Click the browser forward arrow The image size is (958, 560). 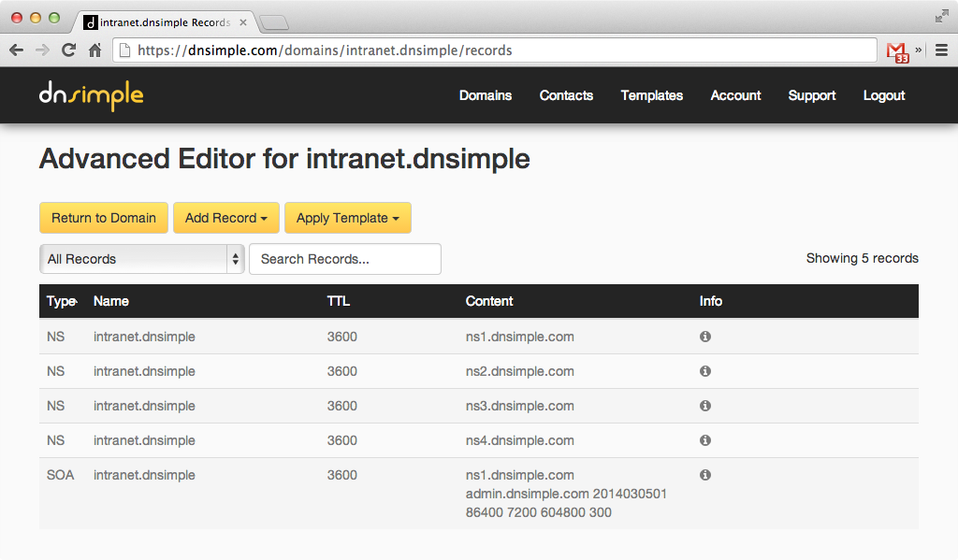pos(42,50)
